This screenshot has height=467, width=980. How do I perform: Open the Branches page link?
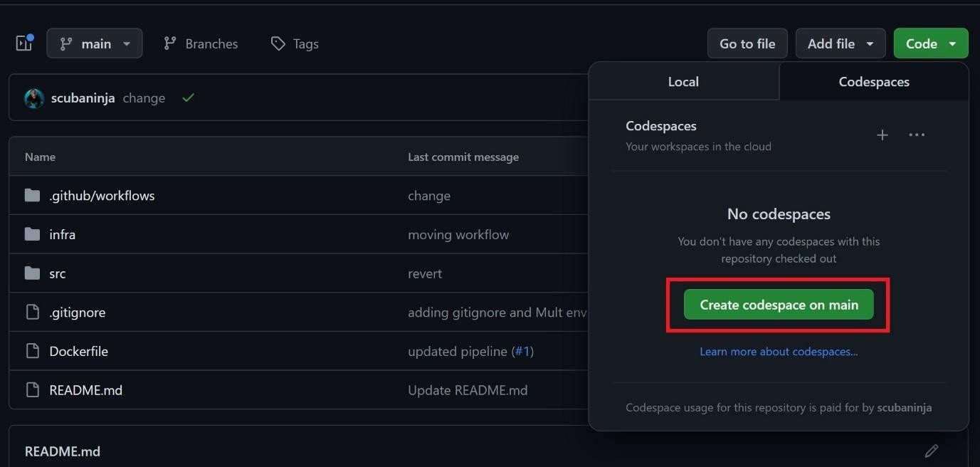coord(201,43)
